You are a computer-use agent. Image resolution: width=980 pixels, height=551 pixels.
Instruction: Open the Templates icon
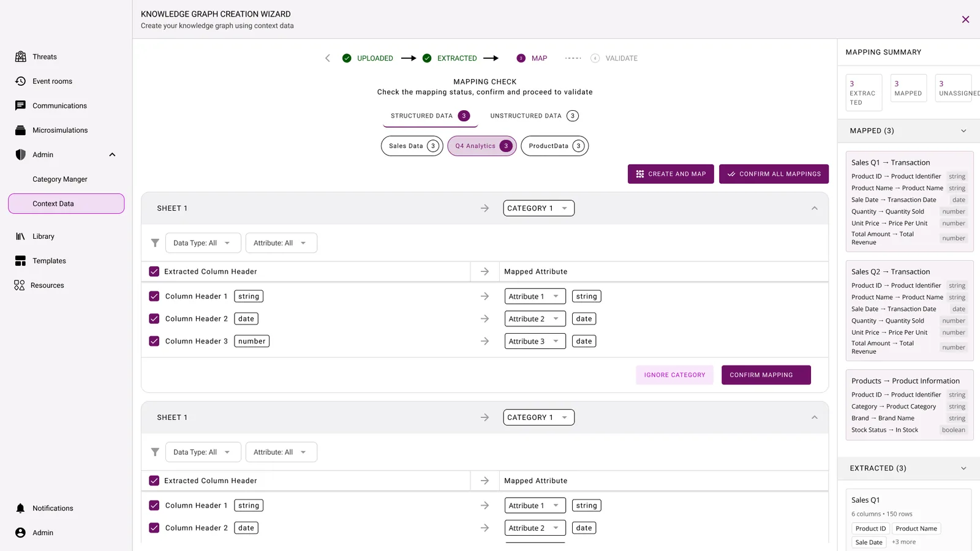21,261
